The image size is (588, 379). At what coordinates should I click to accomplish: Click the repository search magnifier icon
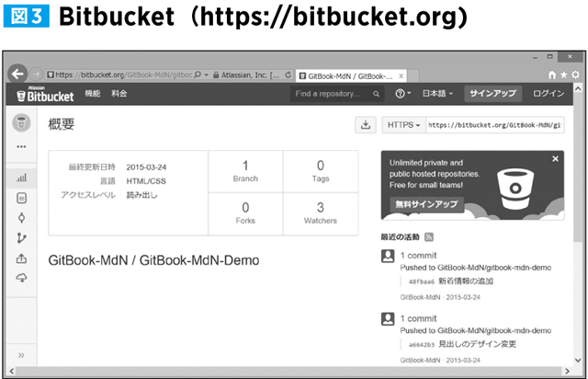(376, 94)
